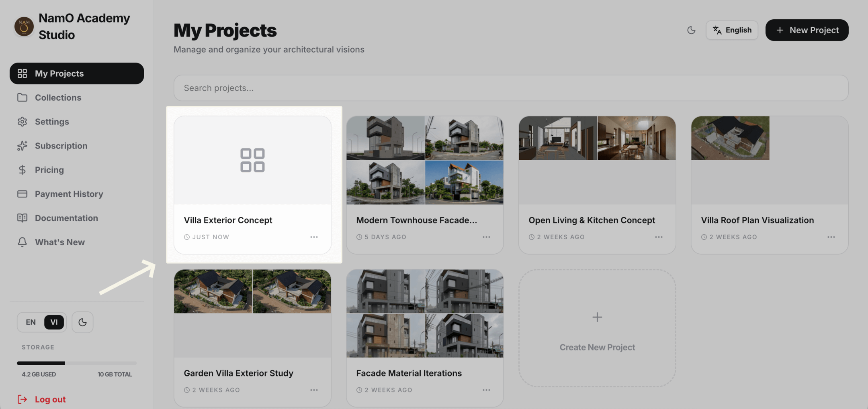
Task: Click the Pricing dollar icon
Action: pos(22,170)
